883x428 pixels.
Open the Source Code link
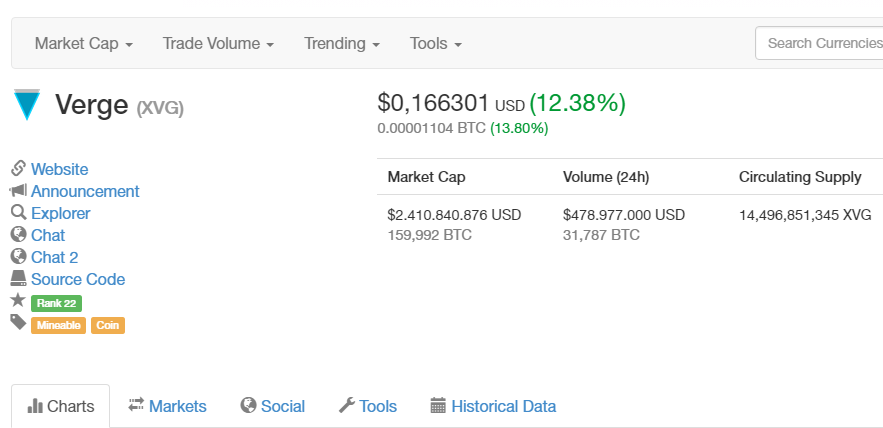pos(78,279)
